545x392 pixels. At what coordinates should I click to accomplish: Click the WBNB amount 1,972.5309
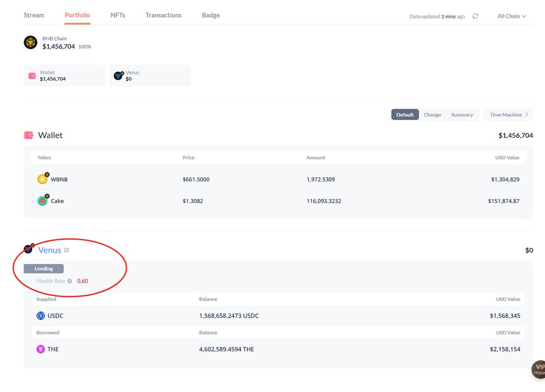point(321,180)
